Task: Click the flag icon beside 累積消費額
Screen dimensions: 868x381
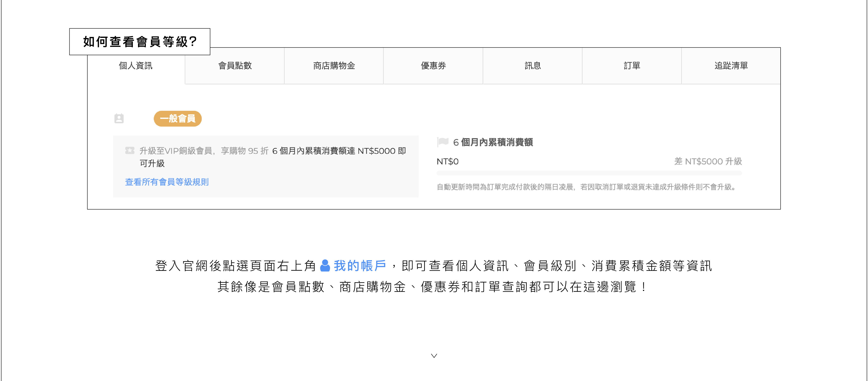Action: coord(443,142)
